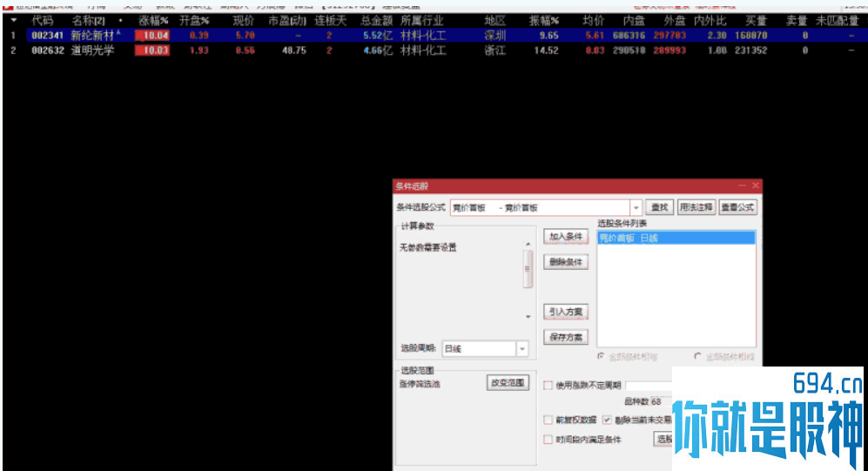Enable 时间段内满足条件 checkbox
Viewport: 868px width, 471px height.
click(x=548, y=440)
